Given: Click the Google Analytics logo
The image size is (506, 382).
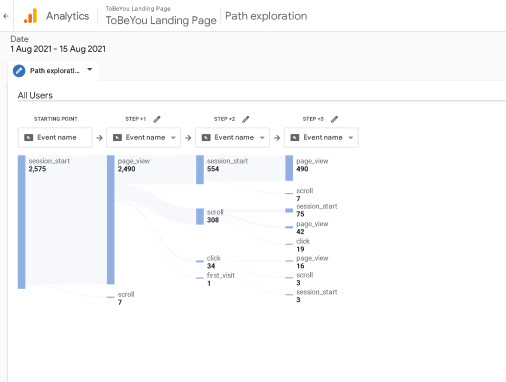Looking at the screenshot, I should coord(30,16).
